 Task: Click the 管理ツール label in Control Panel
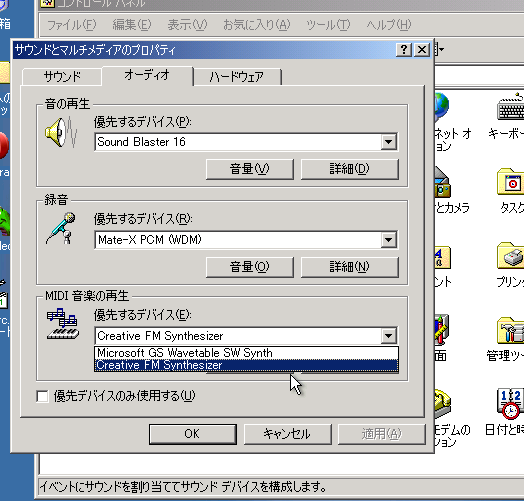pos(505,356)
